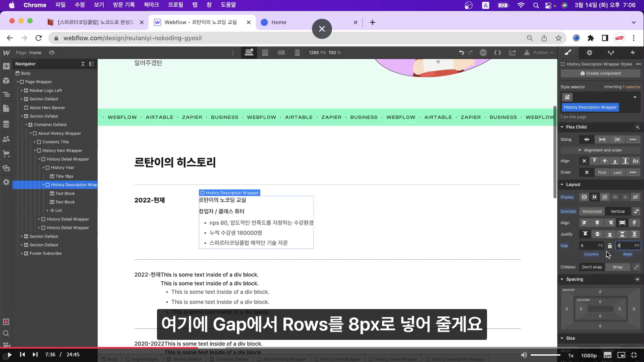
Task: Open the code export icon
Action: click(x=498, y=53)
